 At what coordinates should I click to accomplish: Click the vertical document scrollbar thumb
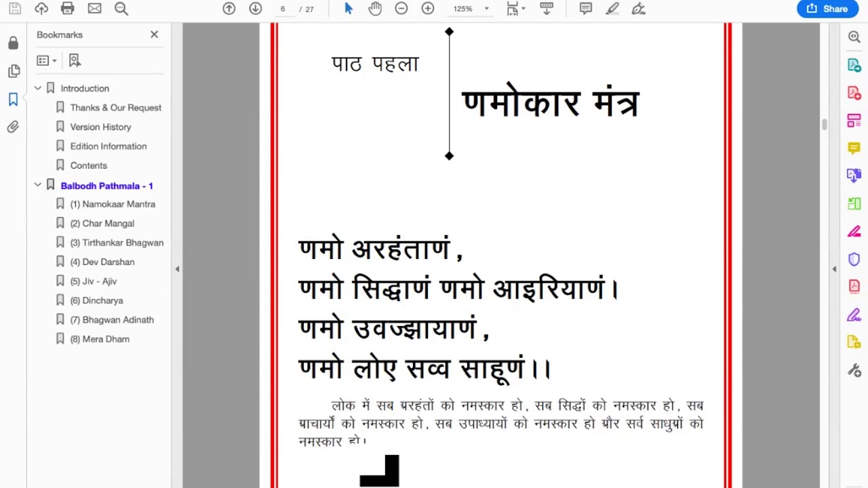point(825,125)
